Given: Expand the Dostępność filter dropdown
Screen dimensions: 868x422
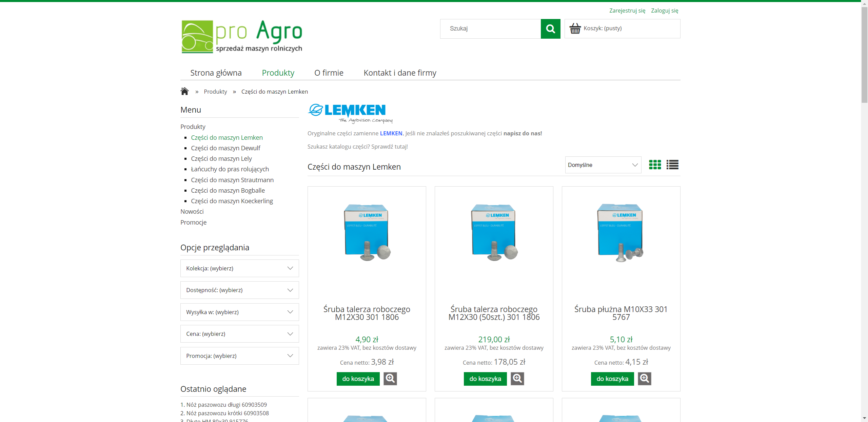Looking at the screenshot, I should (x=239, y=290).
